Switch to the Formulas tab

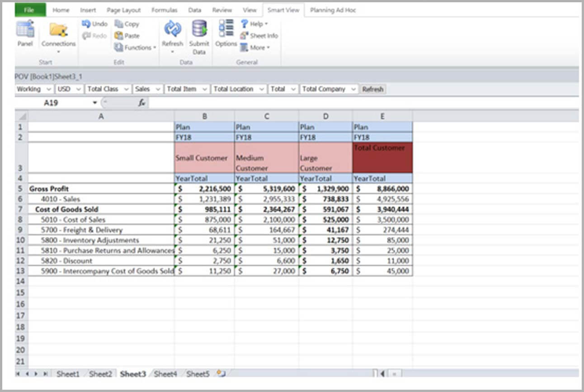point(164,10)
